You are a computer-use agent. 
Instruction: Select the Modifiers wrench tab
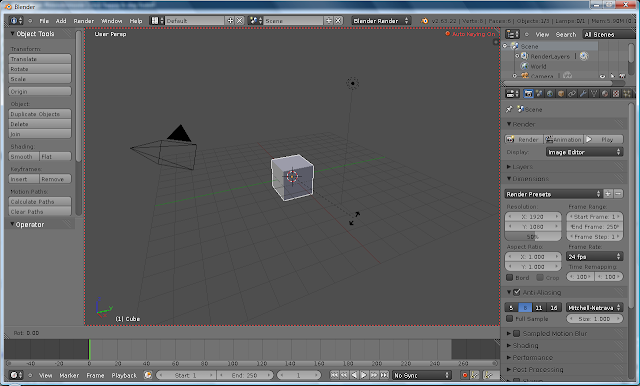click(x=583, y=94)
